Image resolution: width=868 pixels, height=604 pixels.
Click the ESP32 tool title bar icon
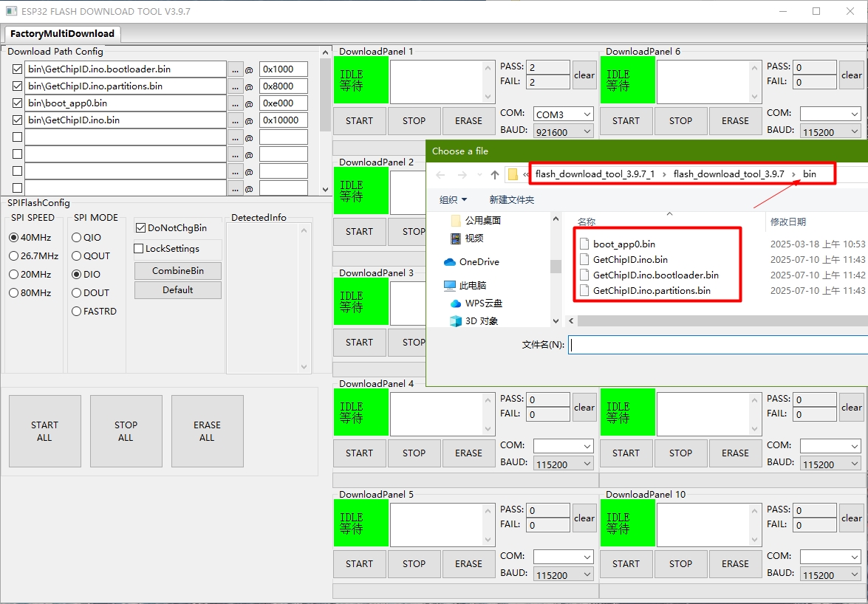pos(11,10)
